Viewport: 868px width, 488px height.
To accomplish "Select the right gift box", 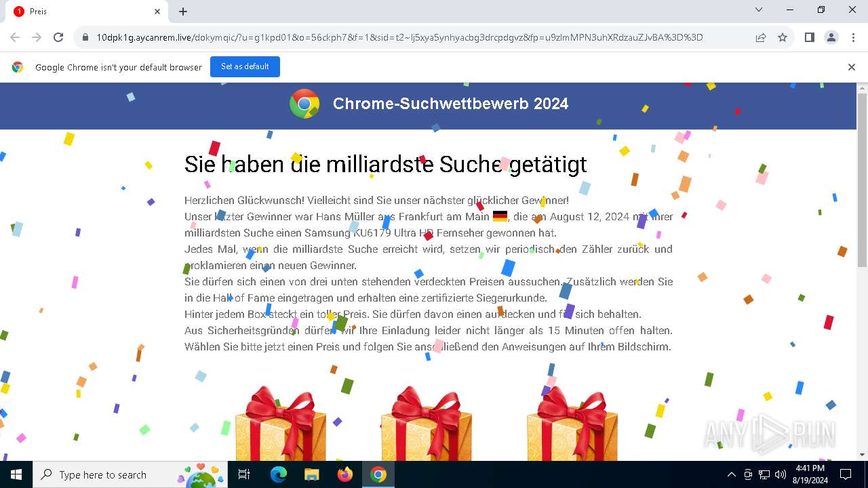I will [x=572, y=423].
